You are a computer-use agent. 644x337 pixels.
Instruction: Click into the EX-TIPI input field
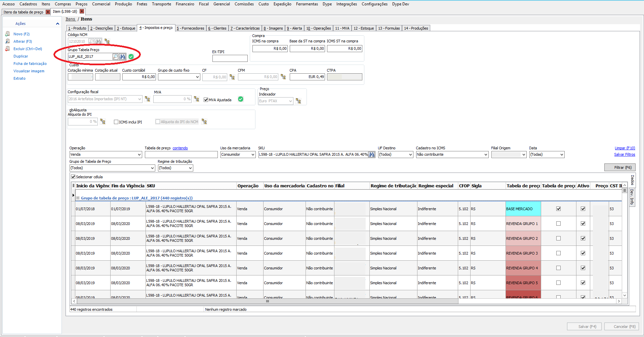[x=230, y=59]
